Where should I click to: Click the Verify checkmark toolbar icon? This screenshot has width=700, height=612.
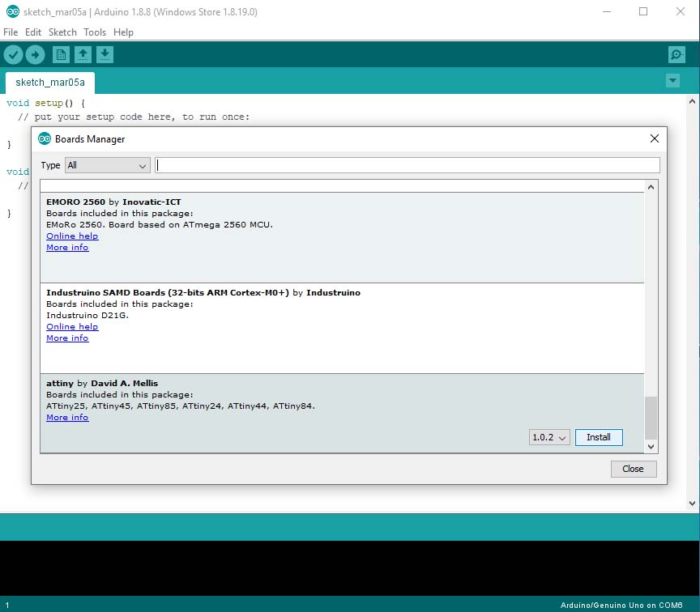pos(14,55)
